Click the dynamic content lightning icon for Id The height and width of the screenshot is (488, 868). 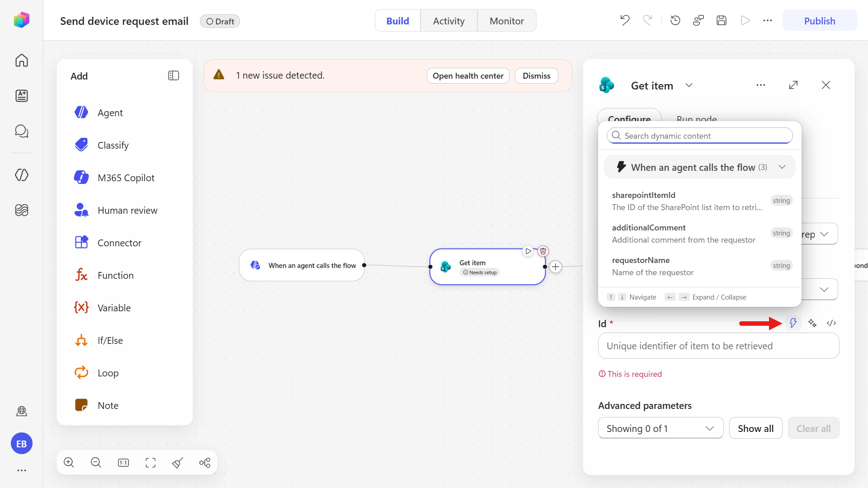click(793, 323)
